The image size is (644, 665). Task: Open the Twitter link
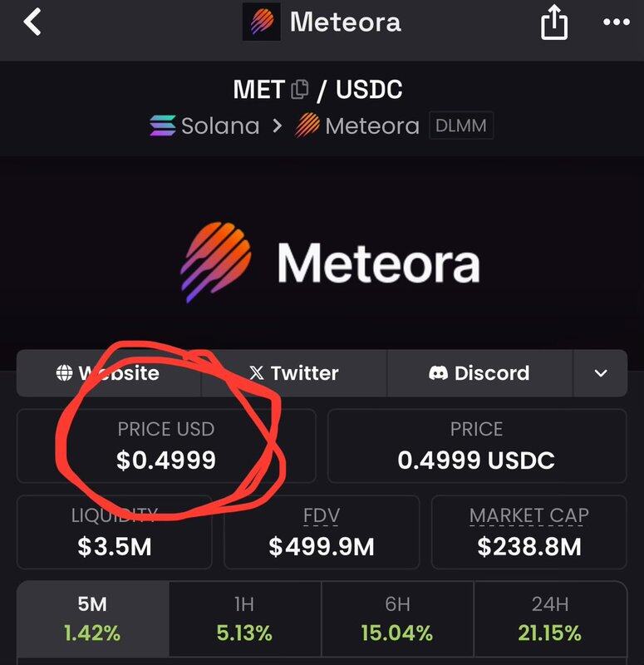[294, 373]
